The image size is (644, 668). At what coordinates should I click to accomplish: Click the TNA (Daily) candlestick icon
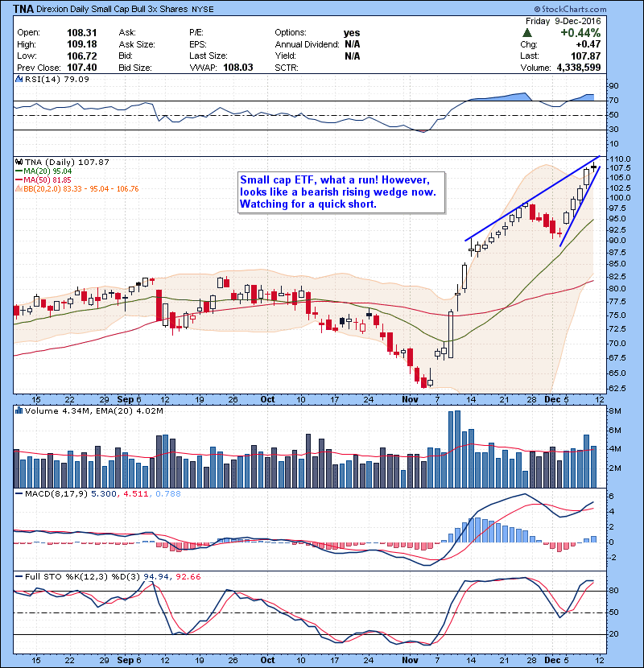click(x=19, y=162)
